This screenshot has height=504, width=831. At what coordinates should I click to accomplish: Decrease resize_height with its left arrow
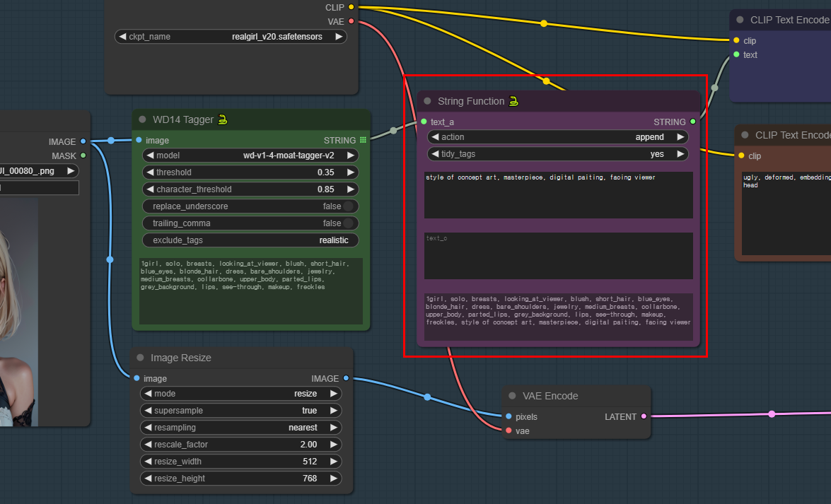(148, 478)
